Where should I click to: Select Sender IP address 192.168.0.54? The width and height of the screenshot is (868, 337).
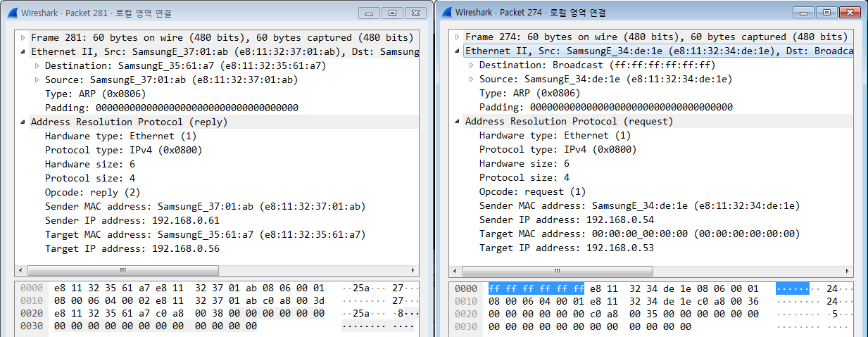click(567, 220)
